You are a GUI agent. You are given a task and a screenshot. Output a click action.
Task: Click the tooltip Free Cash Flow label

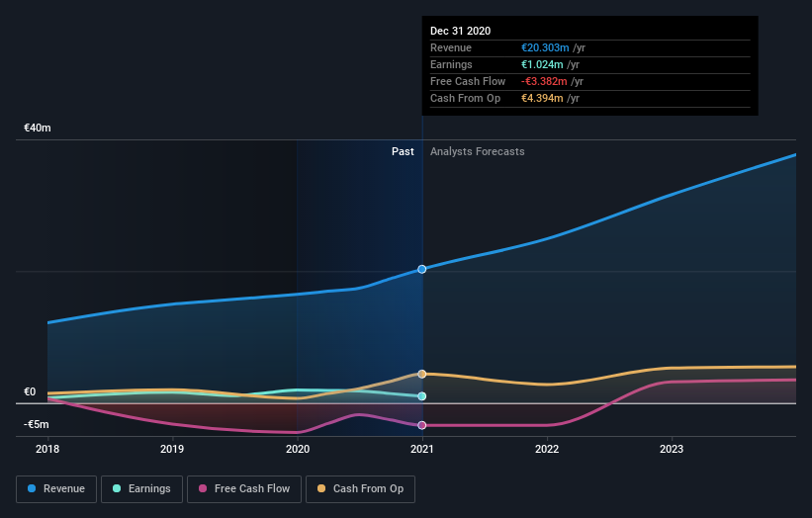[468, 81]
